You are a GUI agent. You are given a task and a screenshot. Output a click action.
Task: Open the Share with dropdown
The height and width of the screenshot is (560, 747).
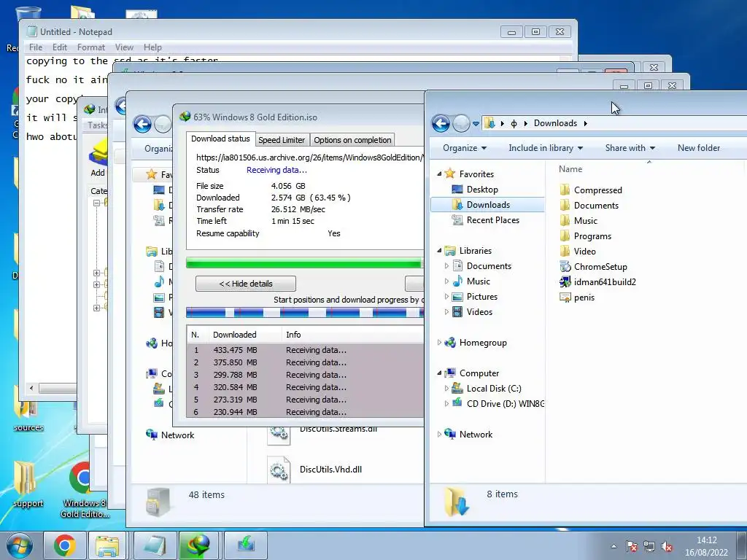(630, 148)
